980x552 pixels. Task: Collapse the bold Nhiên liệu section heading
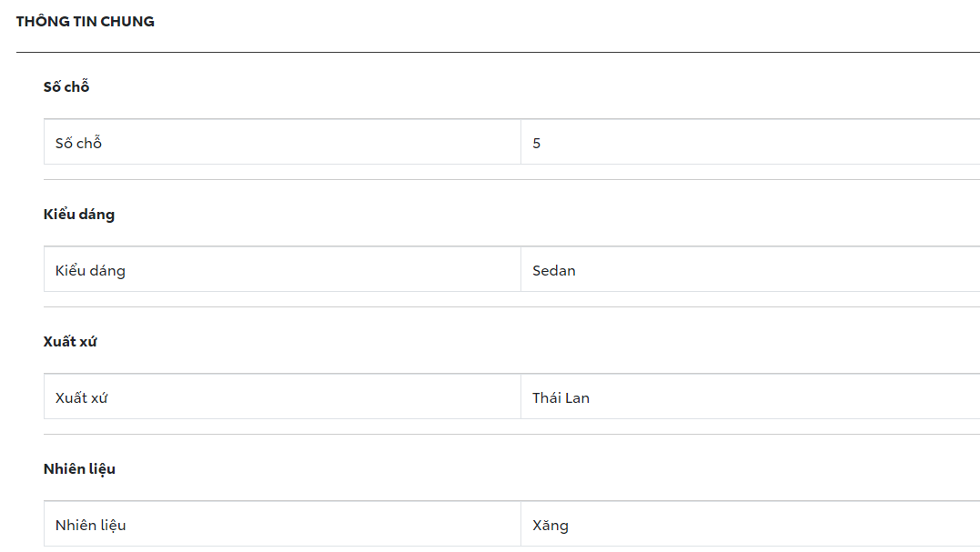(79, 469)
